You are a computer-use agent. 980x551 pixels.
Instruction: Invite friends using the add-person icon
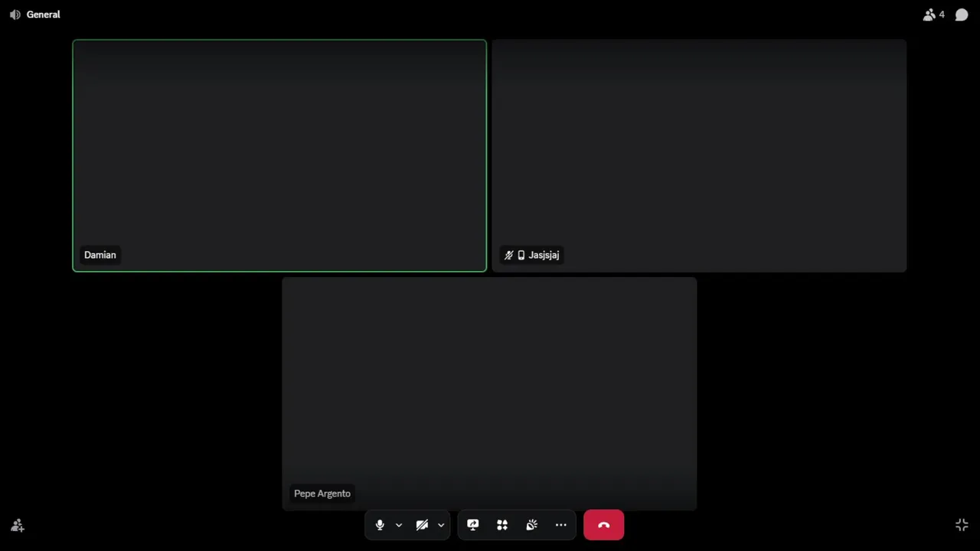[x=18, y=525]
